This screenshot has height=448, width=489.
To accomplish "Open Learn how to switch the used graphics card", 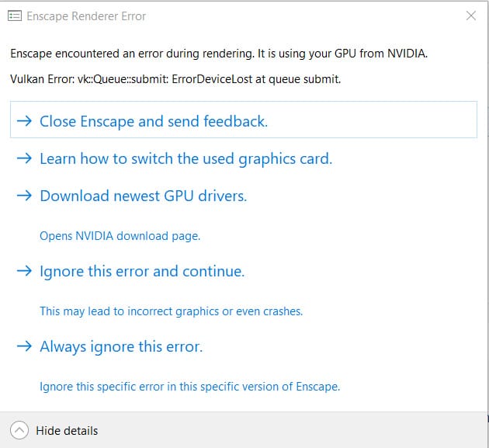I will (x=186, y=158).
